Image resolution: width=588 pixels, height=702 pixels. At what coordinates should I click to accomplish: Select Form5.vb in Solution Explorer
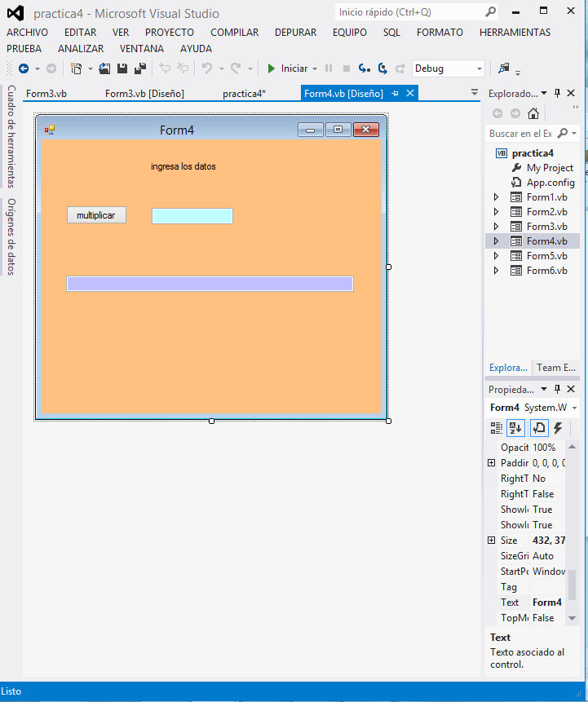(546, 256)
